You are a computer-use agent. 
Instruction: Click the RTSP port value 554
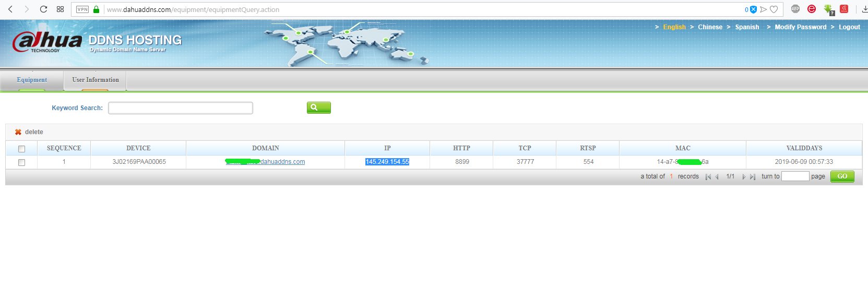tap(588, 162)
